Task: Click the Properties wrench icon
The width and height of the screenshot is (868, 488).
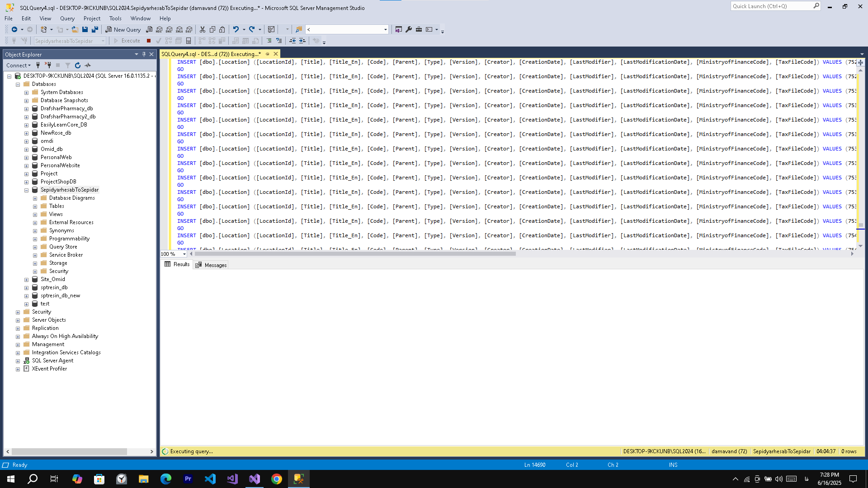Action: [409, 29]
